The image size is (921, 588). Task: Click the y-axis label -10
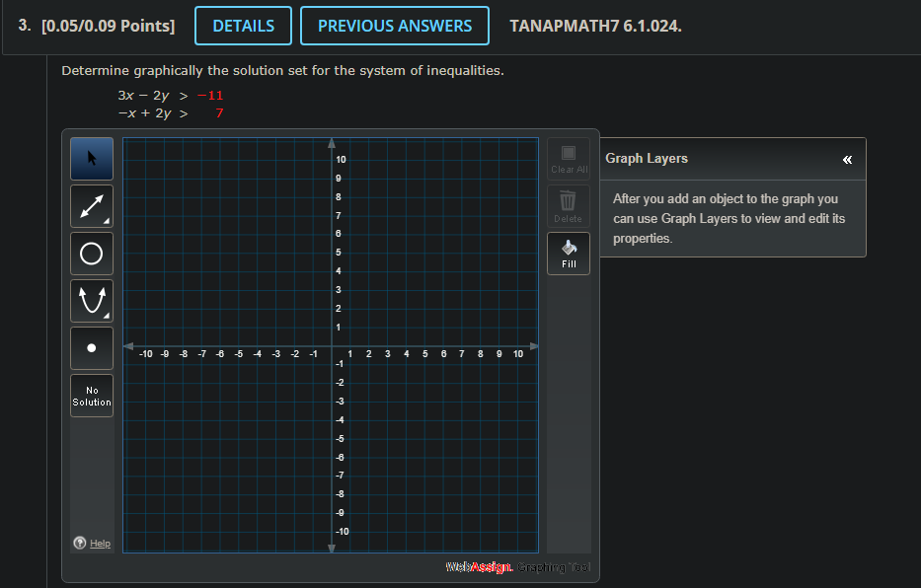(x=342, y=532)
